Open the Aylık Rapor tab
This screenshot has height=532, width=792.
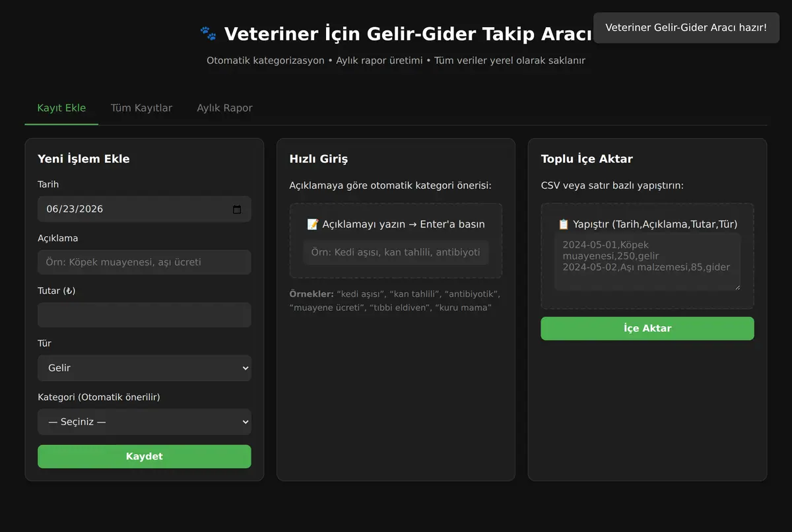[x=224, y=108]
